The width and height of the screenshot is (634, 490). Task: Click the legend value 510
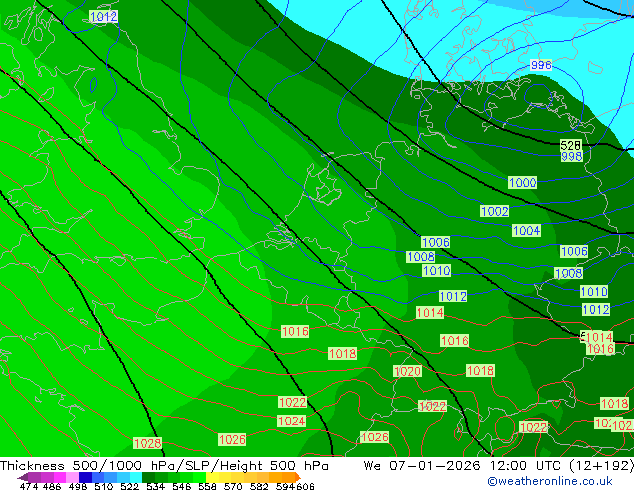(104, 486)
